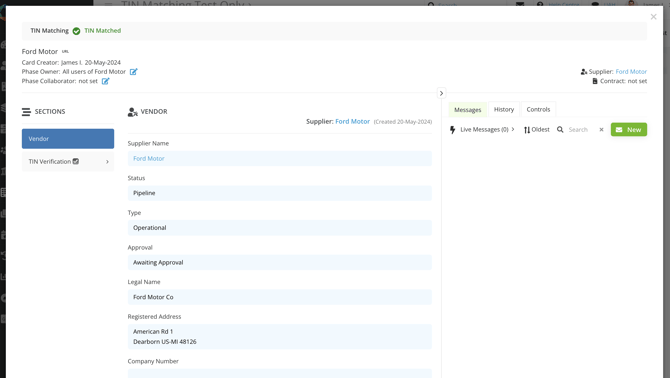Click the Ford Motor card title
Viewport: 670px width, 378px height.
(40, 52)
